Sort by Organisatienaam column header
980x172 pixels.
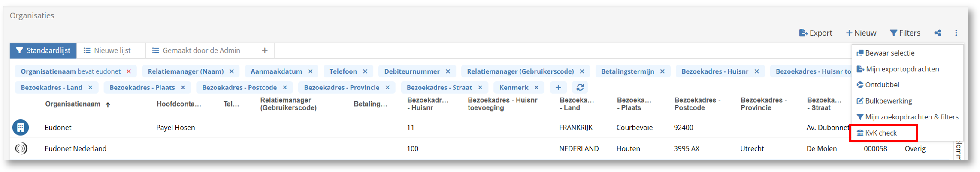pos(73,104)
